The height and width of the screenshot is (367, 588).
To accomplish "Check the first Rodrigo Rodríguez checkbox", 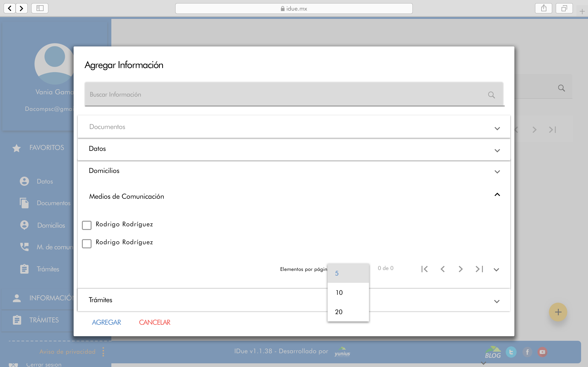I will pyautogui.click(x=87, y=225).
